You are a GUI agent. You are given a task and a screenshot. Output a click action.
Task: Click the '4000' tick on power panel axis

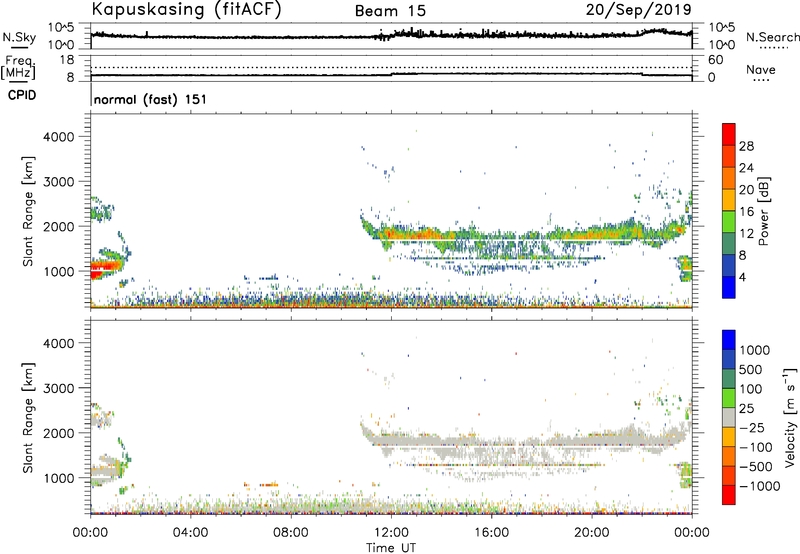[x=58, y=137]
